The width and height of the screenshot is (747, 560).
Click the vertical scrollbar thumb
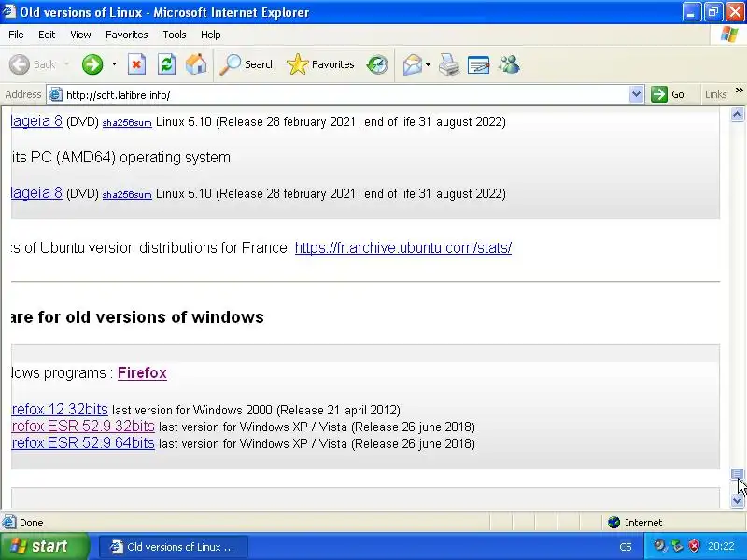[737, 474]
